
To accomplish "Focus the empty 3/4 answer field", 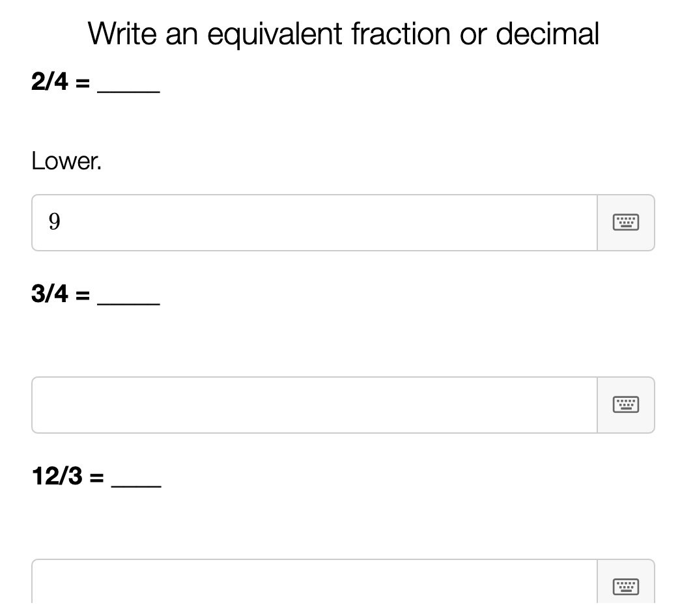I will [x=314, y=405].
